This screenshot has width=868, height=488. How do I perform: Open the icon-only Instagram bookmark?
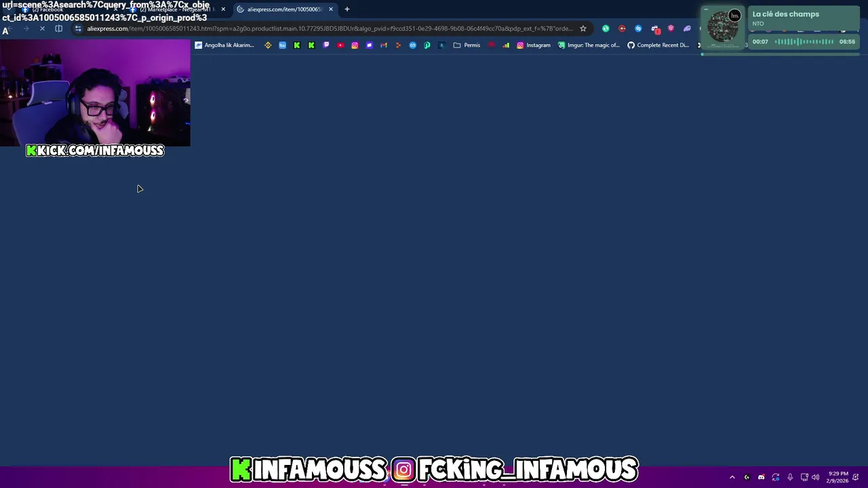[355, 45]
